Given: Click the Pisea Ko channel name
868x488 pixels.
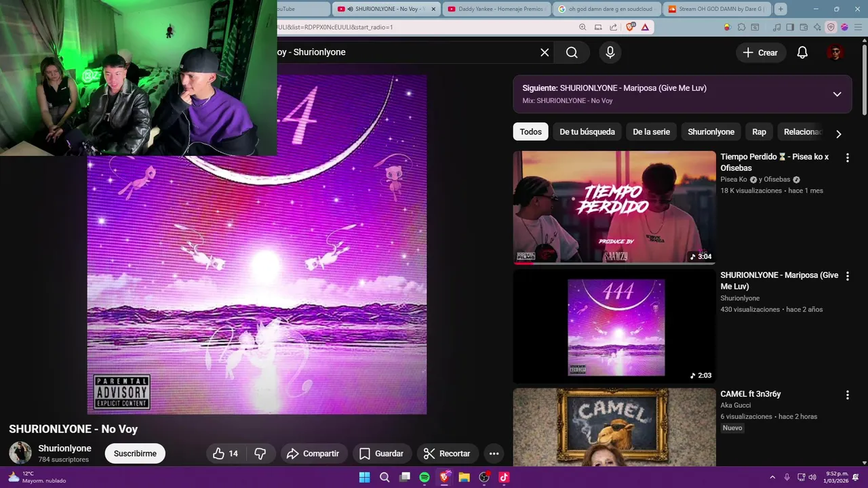Looking at the screenshot, I should click(x=734, y=180).
